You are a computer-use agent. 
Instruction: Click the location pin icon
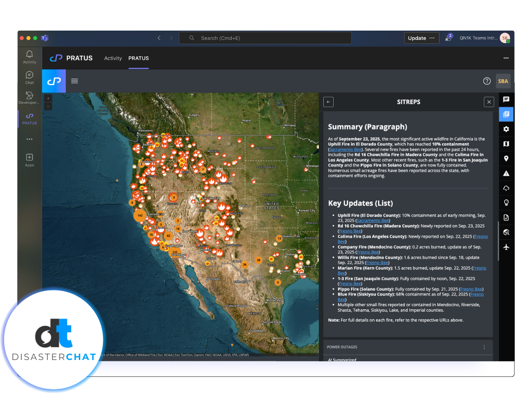(x=506, y=159)
